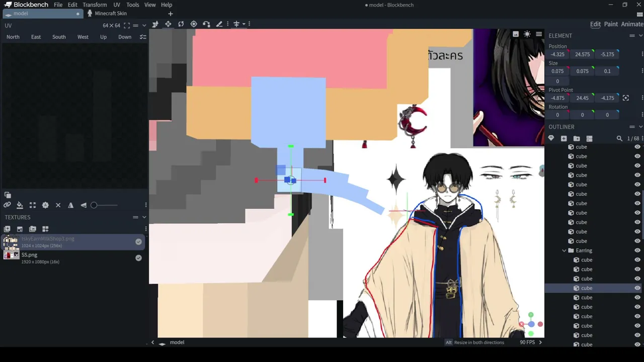Screen dimensions: 644x362
Task: Search the Outliner with magnifier icon
Action: 619,138
